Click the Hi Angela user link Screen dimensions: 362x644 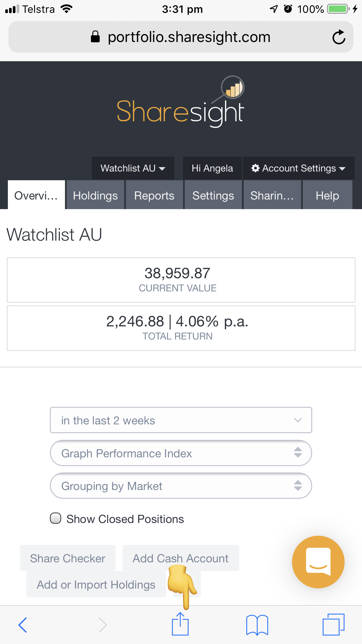coord(212,168)
